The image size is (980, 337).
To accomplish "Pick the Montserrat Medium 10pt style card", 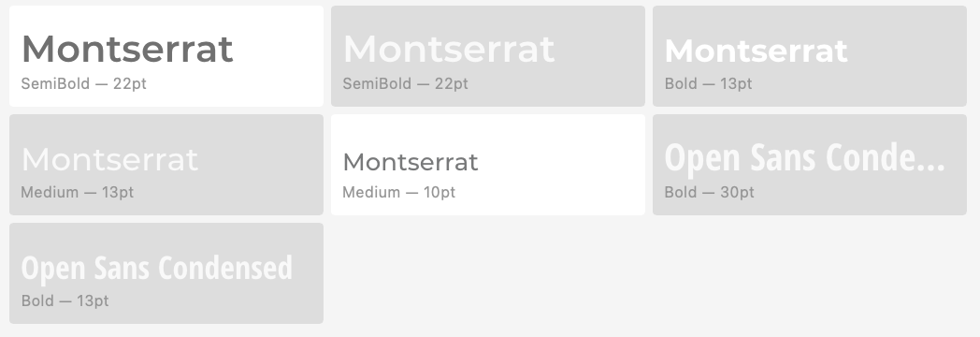I will coord(487,165).
